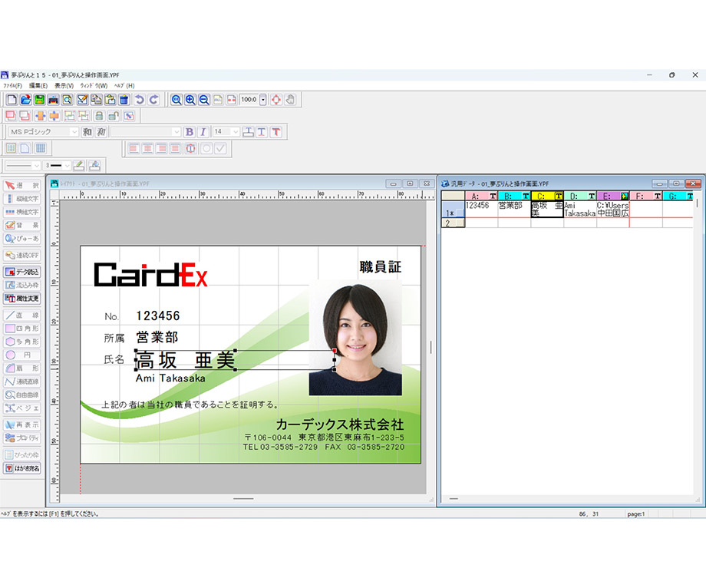This screenshot has width=706, height=588.
Task: Click the 属性変更 button
Action: pyautogui.click(x=22, y=299)
